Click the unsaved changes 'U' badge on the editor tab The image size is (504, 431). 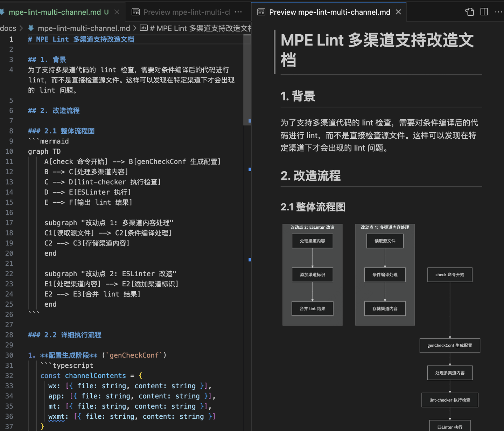pos(107,12)
